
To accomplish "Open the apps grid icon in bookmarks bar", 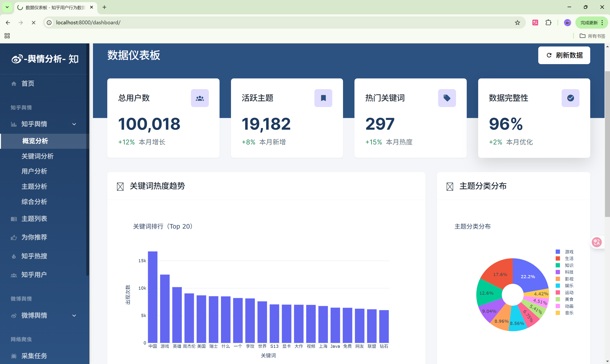I will pyautogui.click(x=7, y=36).
